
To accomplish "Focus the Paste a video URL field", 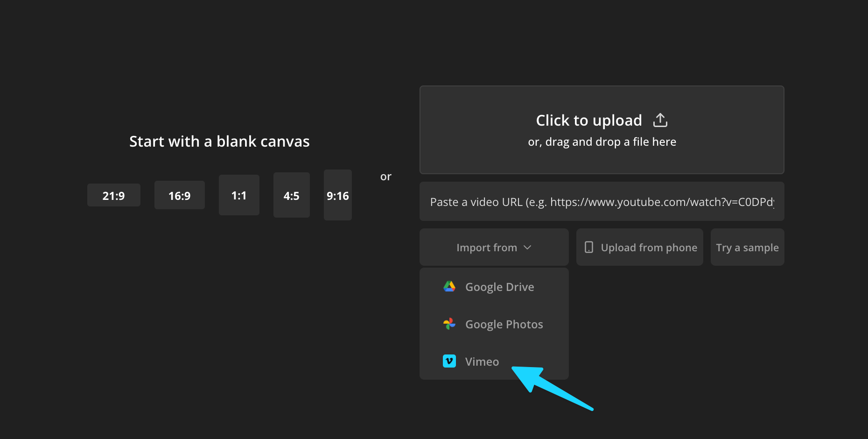I will tap(601, 202).
